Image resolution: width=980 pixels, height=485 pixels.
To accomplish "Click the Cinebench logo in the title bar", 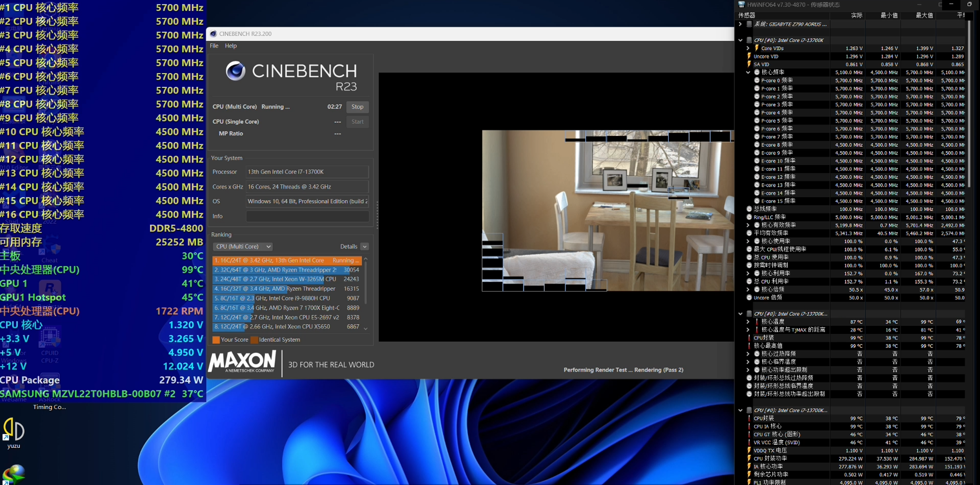I will [x=213, y=34].
